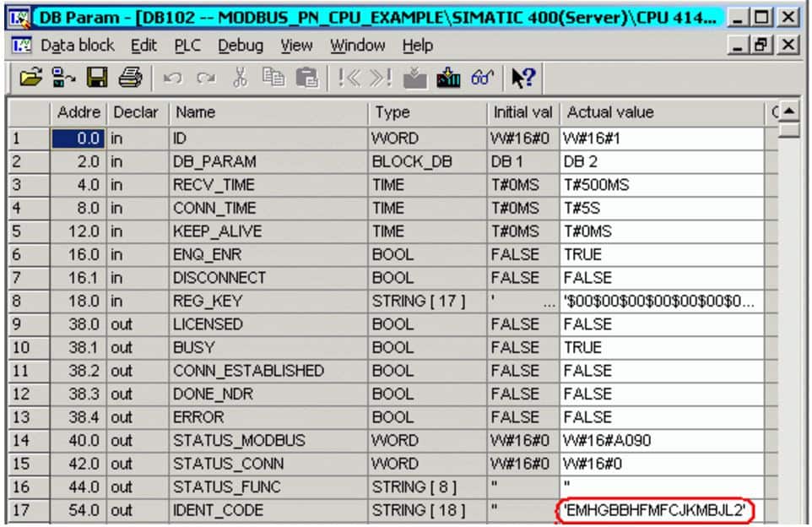
Task: Open the View menu
Action: click(295, 46)
